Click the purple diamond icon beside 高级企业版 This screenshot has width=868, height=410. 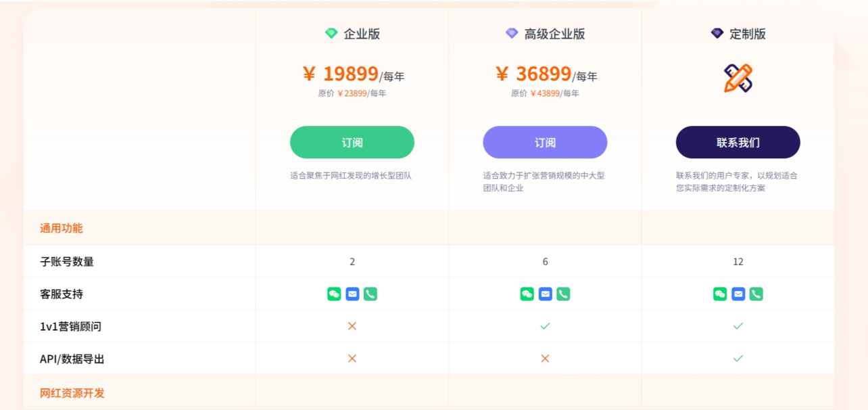512,33
